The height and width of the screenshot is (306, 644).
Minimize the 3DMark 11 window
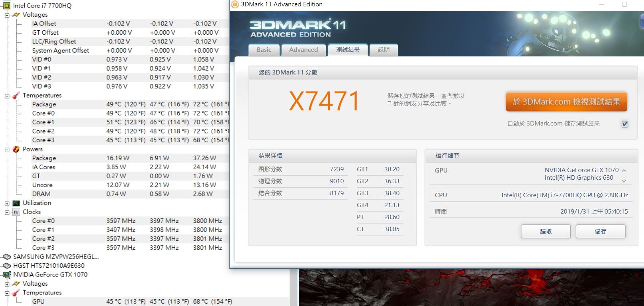tap(601, 4)
